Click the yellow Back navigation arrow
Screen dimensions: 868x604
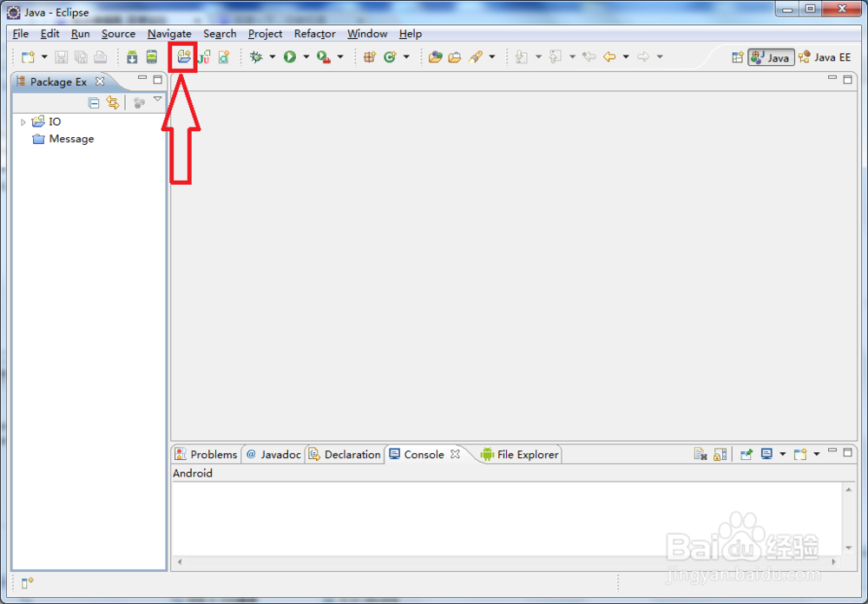point(609,56)
